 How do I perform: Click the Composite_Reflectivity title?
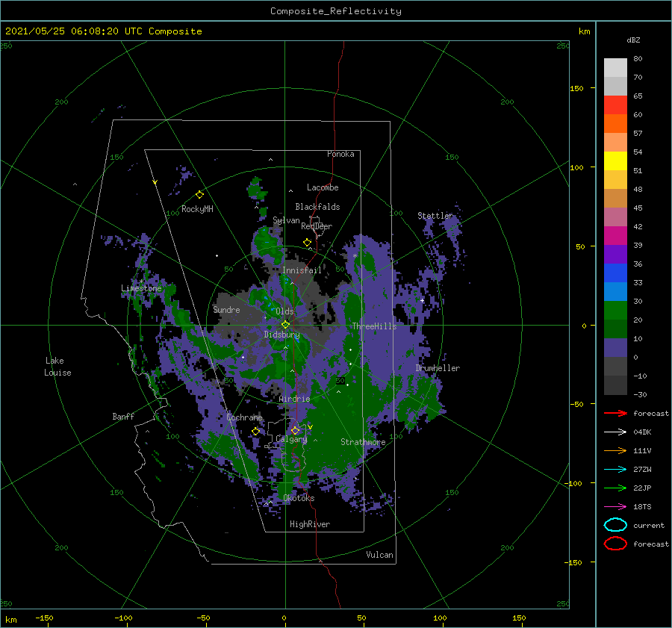[336, 11]
